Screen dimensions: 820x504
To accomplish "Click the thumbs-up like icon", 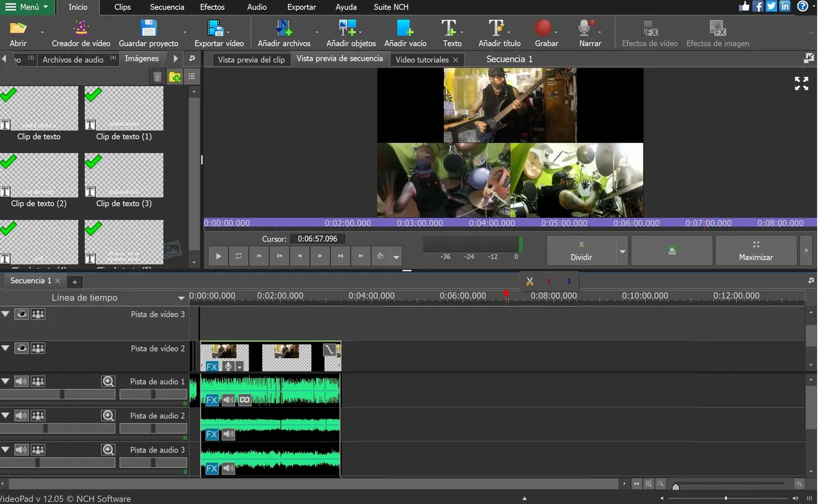I will click(x=744, y=6).
